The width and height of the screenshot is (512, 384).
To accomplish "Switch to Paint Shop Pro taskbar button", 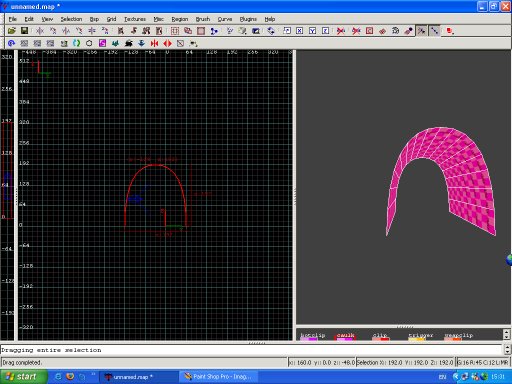I will pos(218,377).
